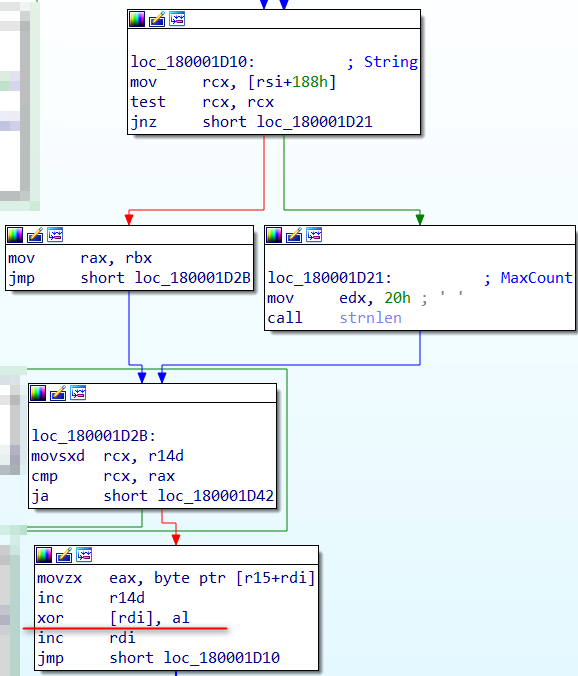Click group-nodes icon in loc_180001D10 block
The width and height of the screenshot is (578, 676).
click(x=177, y=19)
